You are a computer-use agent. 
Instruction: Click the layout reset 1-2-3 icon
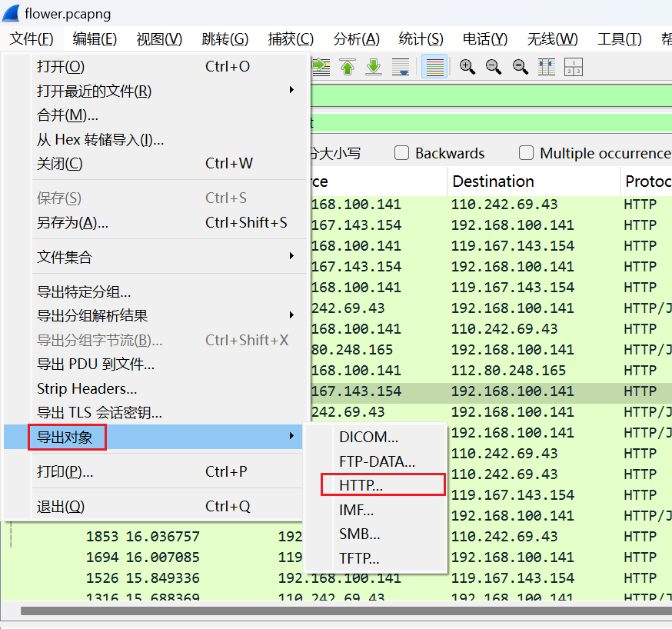(574, 68)
